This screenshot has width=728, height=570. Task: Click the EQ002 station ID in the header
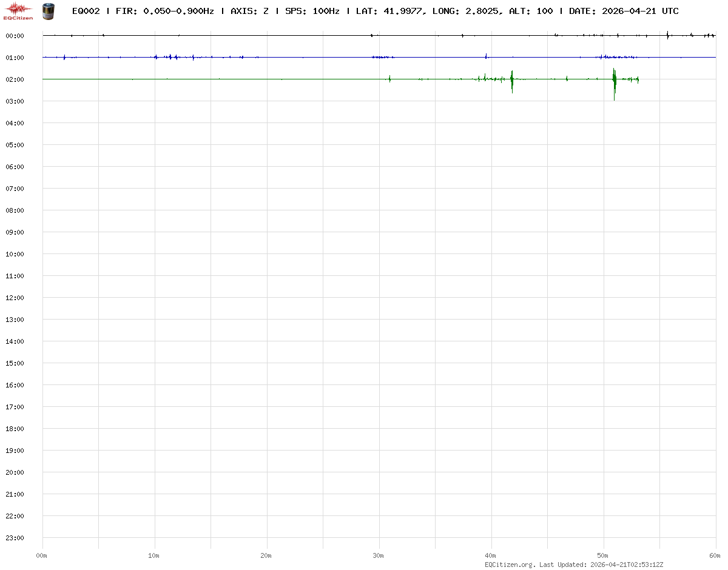(86, 11)
